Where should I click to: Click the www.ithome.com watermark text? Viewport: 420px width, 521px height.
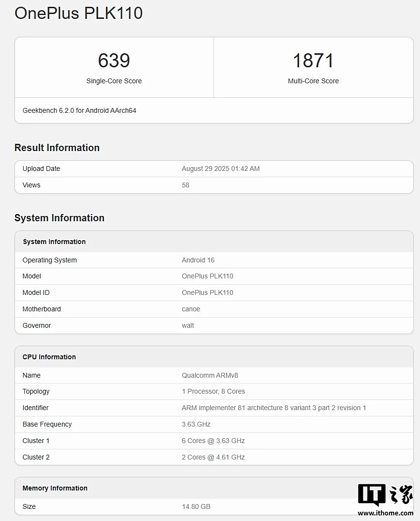(386, 513)
